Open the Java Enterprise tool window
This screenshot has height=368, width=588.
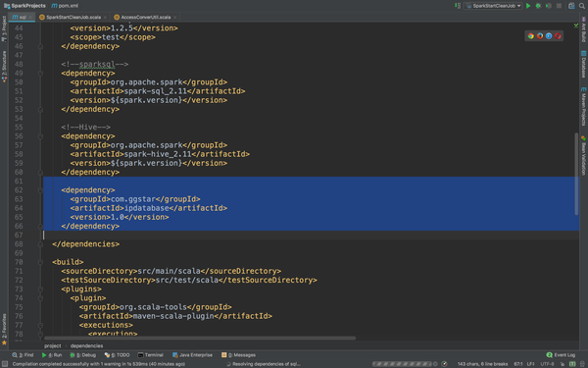(x=192, y=355)
